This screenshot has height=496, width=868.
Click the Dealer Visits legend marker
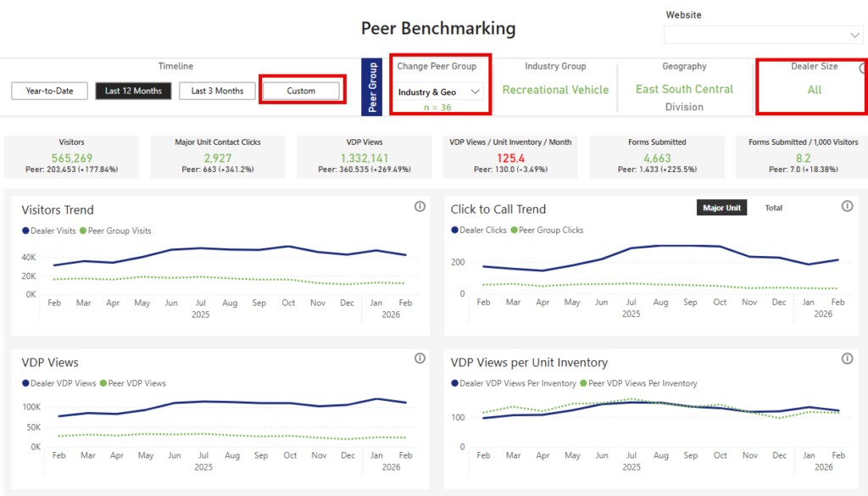tap(26, 231)
